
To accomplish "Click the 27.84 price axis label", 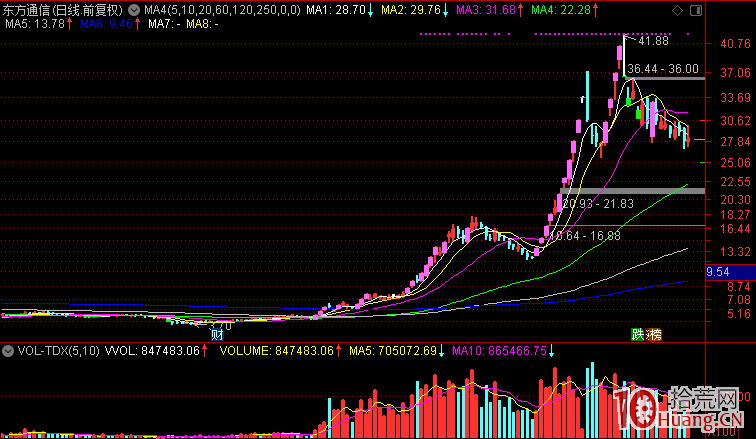I will (x=735, y=142).
